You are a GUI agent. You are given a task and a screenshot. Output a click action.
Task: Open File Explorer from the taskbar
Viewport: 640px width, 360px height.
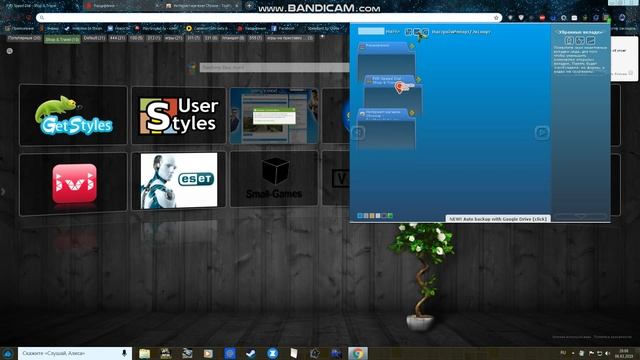click(x=144, y=353)
